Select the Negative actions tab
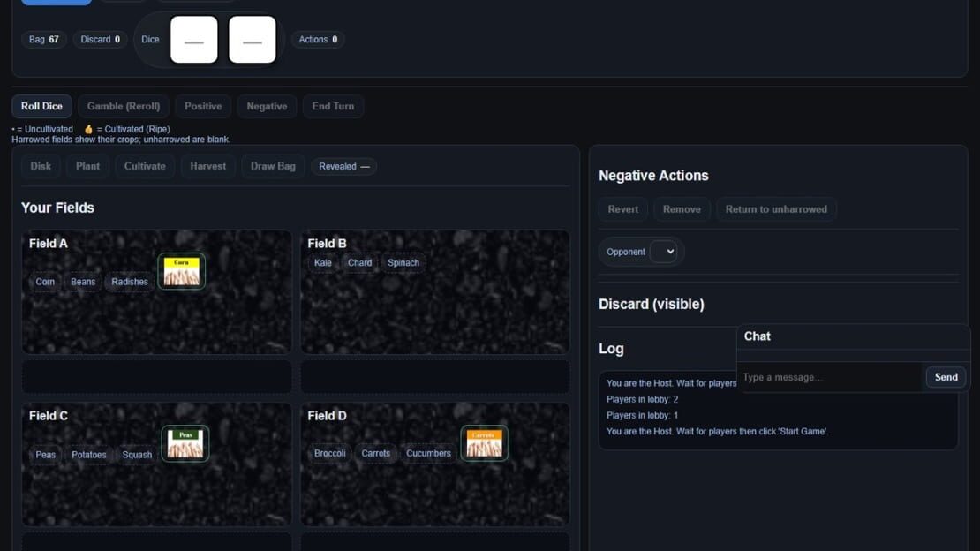 coord(267,106)
